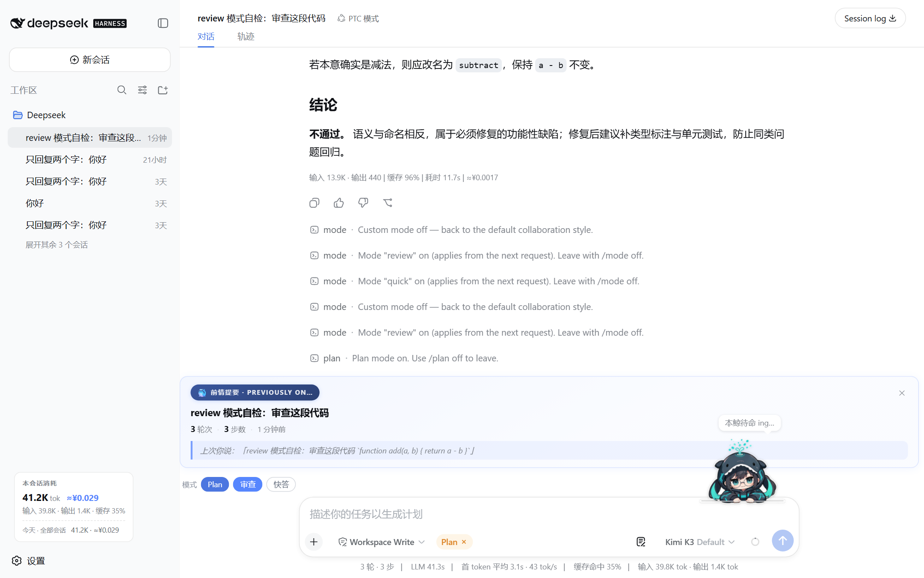Click the PTC 模式 indicator icon
Viewport: 924px width, 578px height.
click(x=341, y=18)
